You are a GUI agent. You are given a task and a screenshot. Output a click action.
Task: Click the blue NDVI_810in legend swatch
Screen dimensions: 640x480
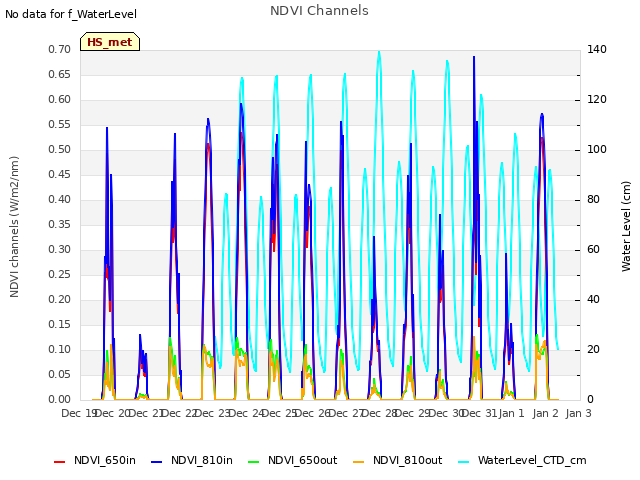click(x=157, y=462)
